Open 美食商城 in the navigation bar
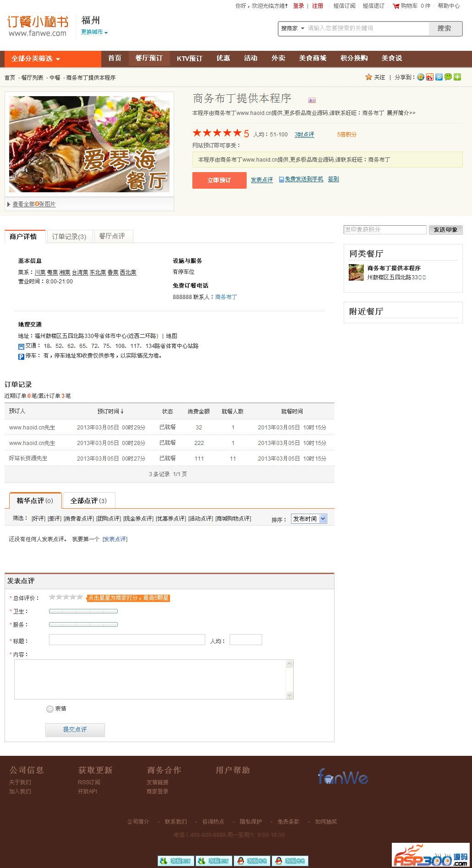472x868 pixels. pos(313,59)
